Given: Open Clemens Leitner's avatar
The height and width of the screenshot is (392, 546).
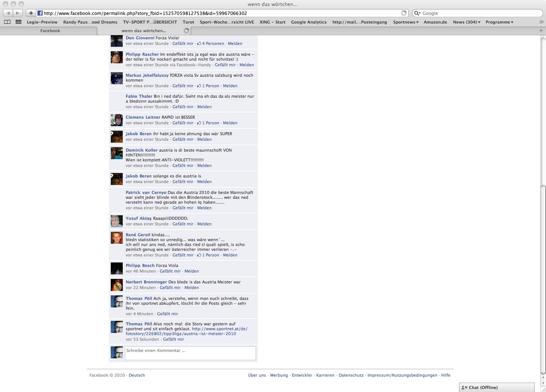Looking at the screenshot, I should coord(117,120).
